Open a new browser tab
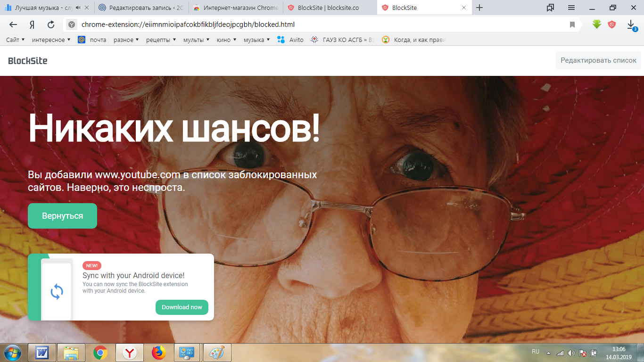644x362 pixels. coord(479,8)
